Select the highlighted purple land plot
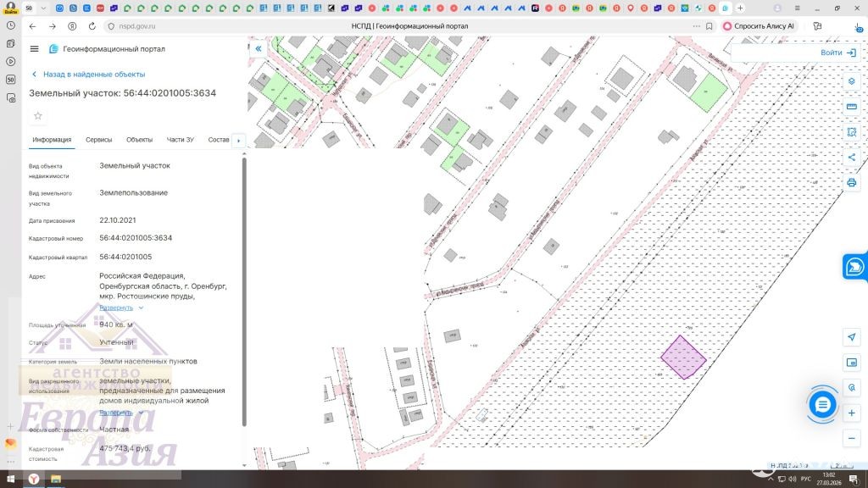 pos(683,357)
